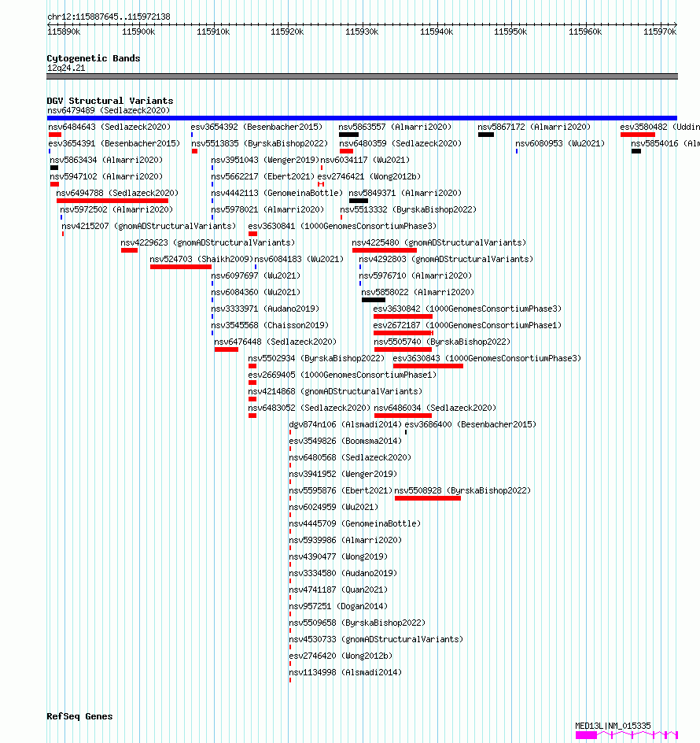Click nsv4214868 (gnomADStructuralVariants) label
This screenshot has width=700, height=743.
click(335, 392)
